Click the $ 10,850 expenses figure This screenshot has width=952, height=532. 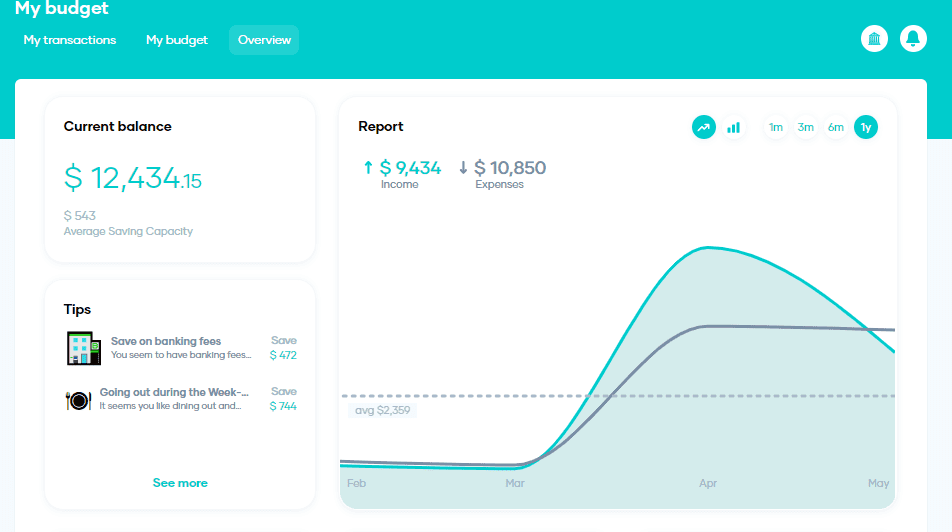click(x=510, y=168)
